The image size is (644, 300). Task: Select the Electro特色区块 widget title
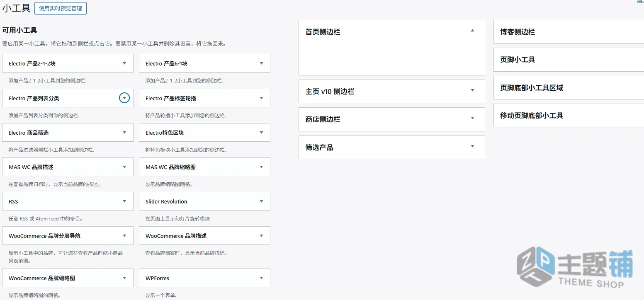point(165,133)
